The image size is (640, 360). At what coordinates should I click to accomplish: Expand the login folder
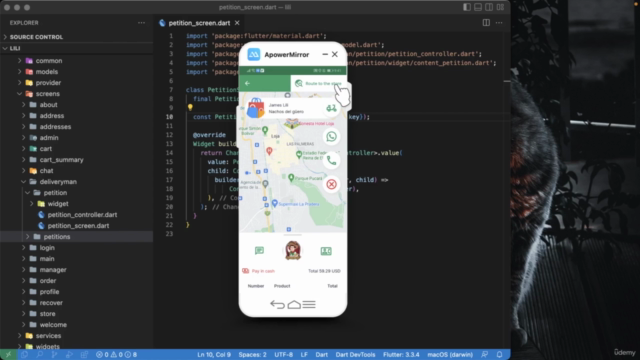[x=76, y=248]
